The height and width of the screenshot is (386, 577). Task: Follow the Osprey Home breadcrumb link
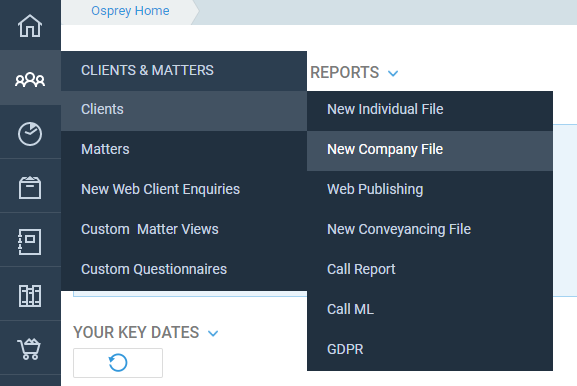click(130, 11)
